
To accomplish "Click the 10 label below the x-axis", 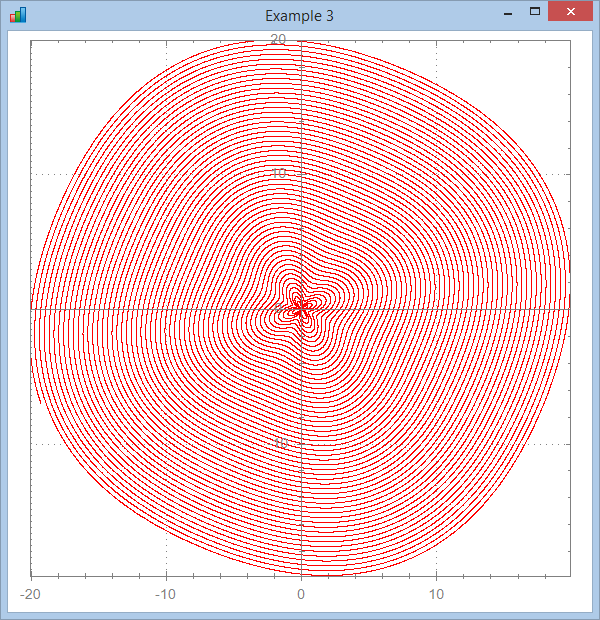I will [436, 594].
